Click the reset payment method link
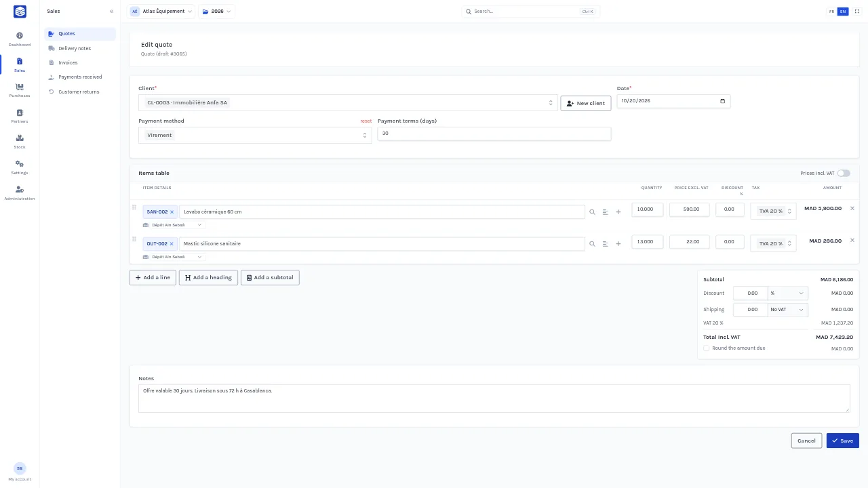The image size is (868, 488). pyautogui.click(x=366, y=121)
